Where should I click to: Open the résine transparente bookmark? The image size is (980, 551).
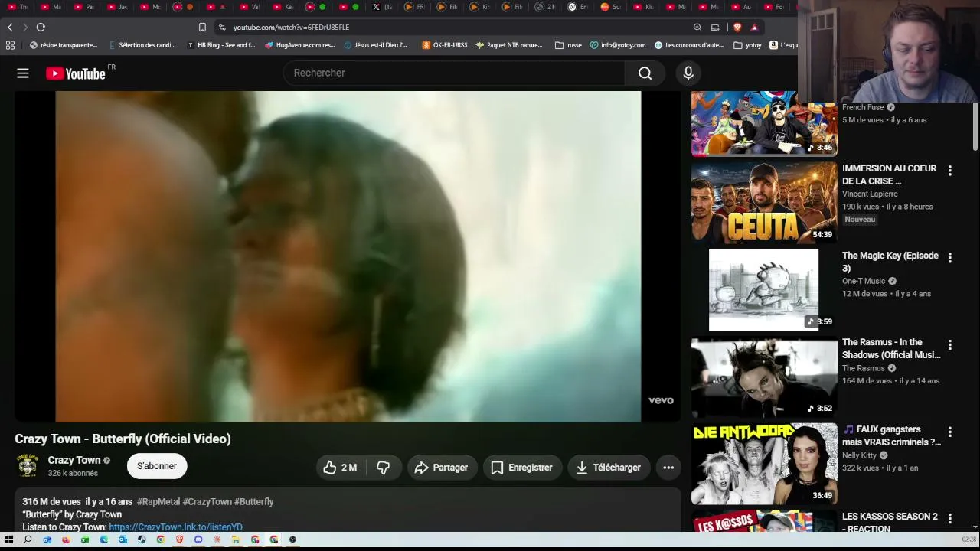[x=63, y=45]
